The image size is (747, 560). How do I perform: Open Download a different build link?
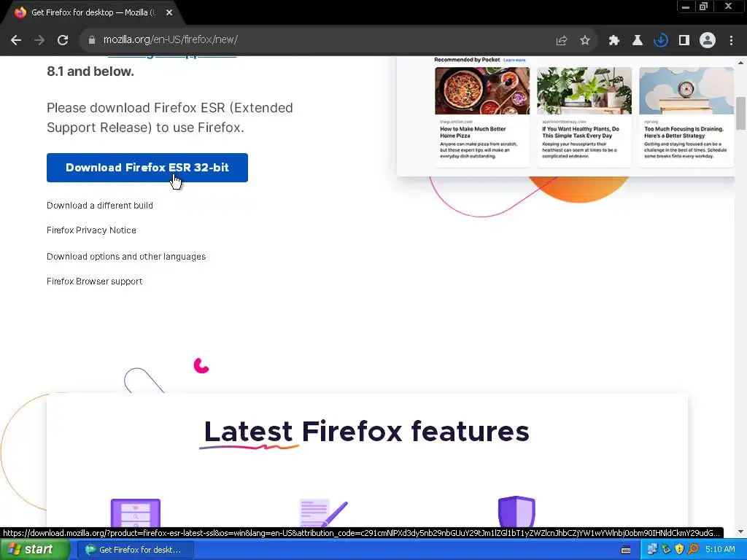click(99, 205)
